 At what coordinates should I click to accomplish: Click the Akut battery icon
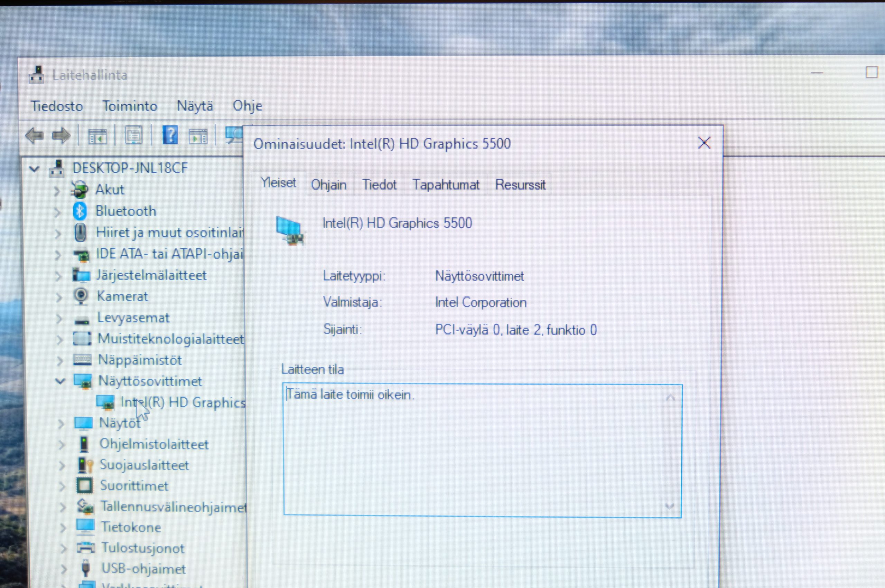click(80, 190)
